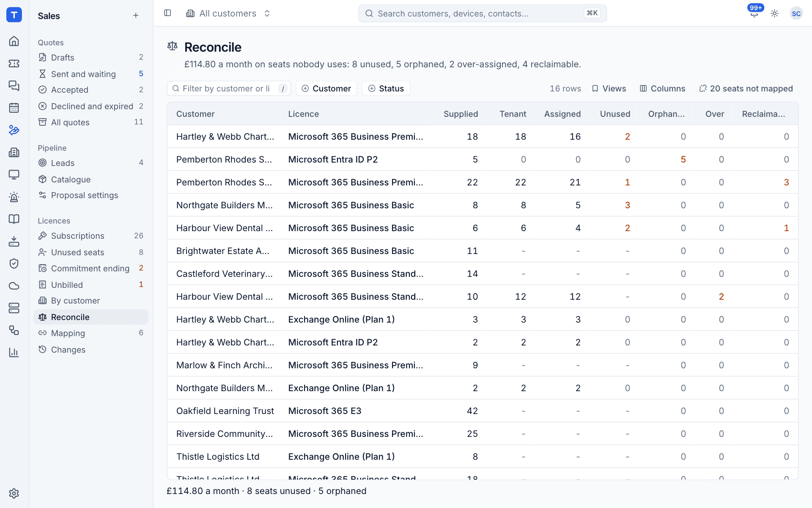This screenshot has height=508, width=812.
Task: Open Commitment ending page
Action: coord(91,268)
